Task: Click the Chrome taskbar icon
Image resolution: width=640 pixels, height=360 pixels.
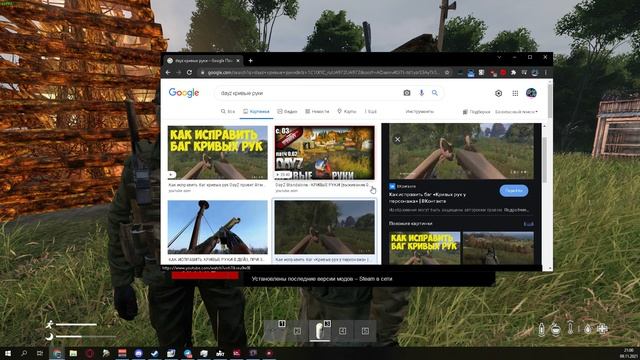Action: [x=57, y=353]
